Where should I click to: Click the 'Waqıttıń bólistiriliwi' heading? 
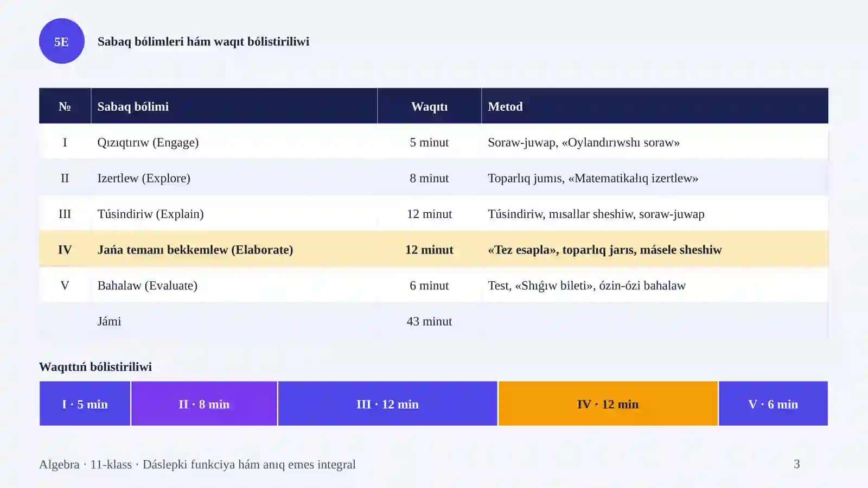coord(95,367)
